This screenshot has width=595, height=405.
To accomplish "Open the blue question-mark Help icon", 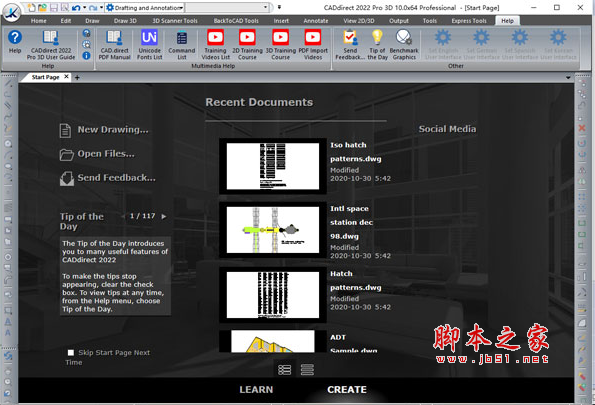I will tap(15, 41).
